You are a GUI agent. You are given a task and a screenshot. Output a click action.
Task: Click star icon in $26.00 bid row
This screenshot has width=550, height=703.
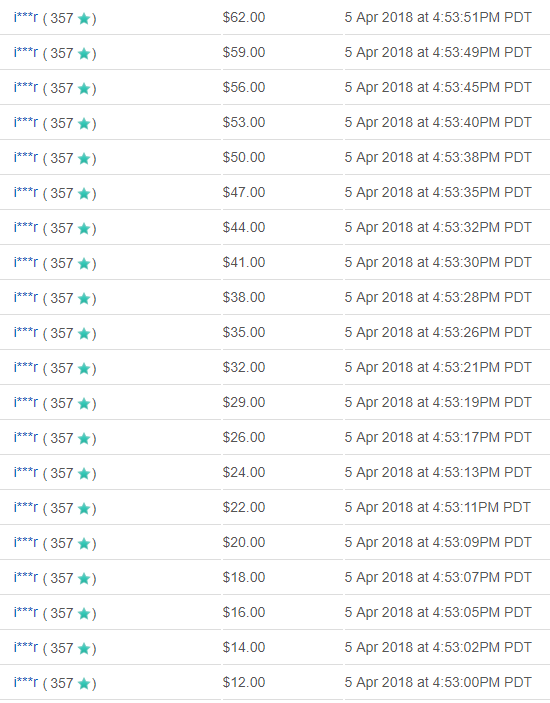(84, 438)
